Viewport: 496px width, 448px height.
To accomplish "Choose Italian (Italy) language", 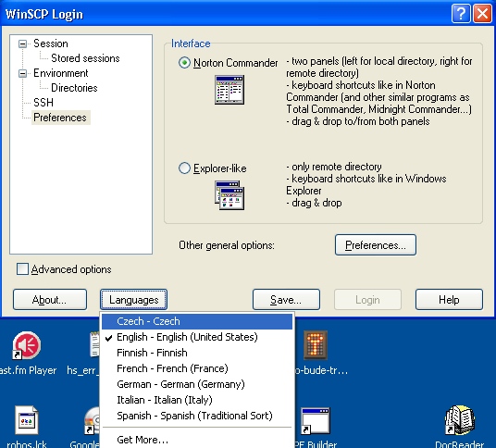I will point(197,400).
